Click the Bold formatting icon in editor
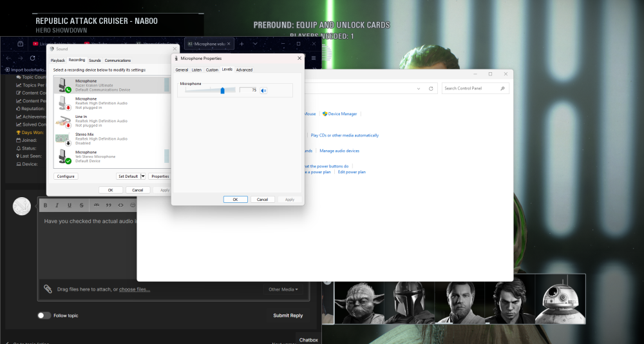This screenshot has height=344, width=644. coord(45,205)
